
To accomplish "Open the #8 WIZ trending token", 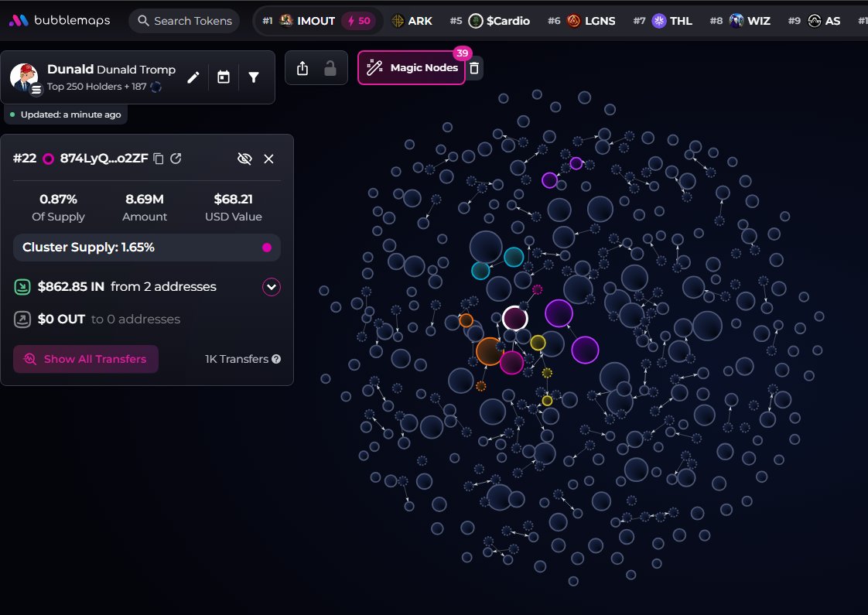I will point(740,20).
